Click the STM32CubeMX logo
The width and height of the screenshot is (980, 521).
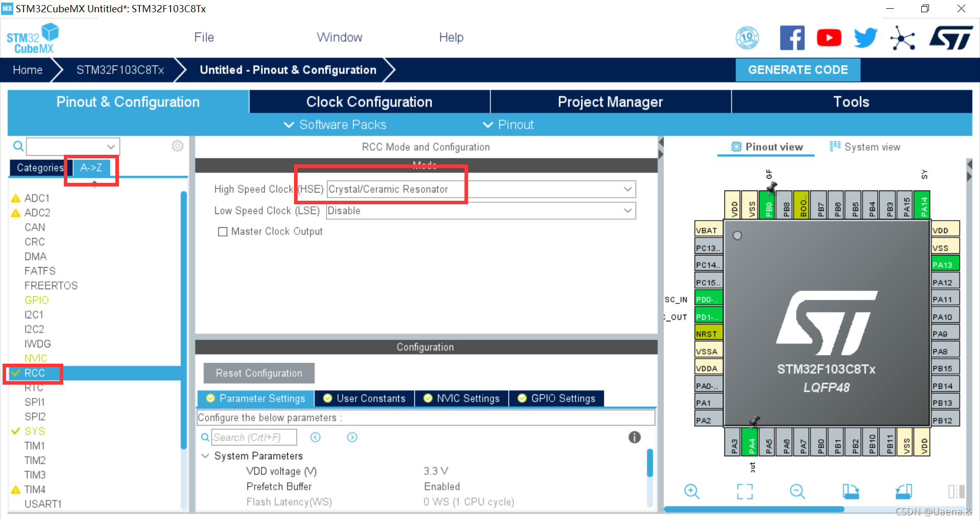[x=33, y=39]
